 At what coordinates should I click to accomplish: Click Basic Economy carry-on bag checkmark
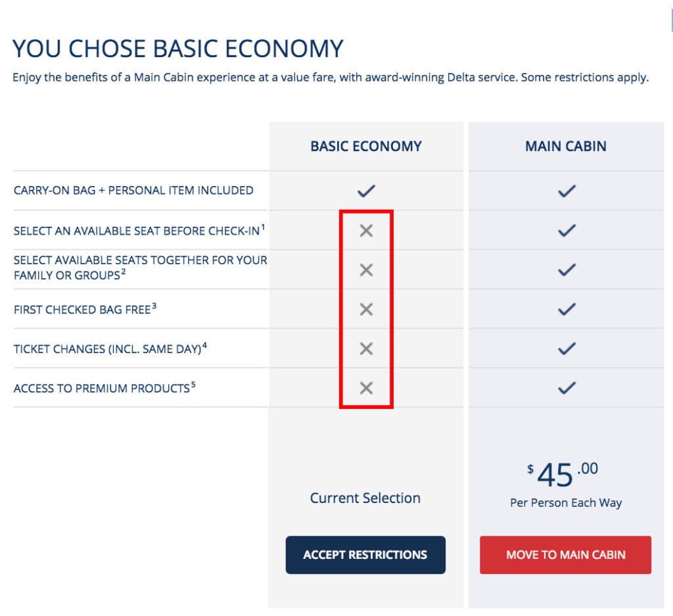pyautogui.click(x=366, y=191)
